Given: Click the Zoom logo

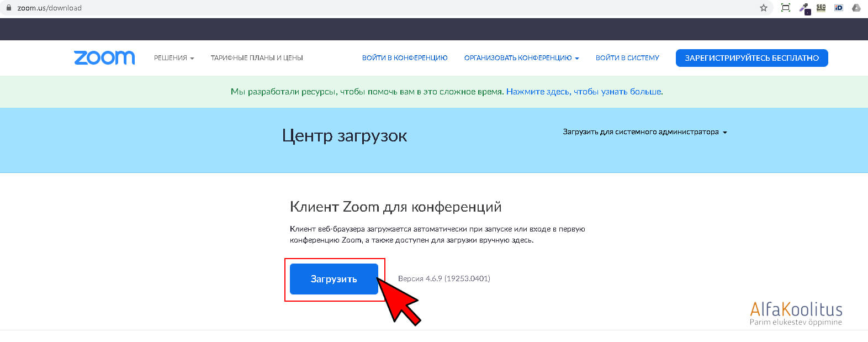Looking at the screenshot, I should pos(104,57).
